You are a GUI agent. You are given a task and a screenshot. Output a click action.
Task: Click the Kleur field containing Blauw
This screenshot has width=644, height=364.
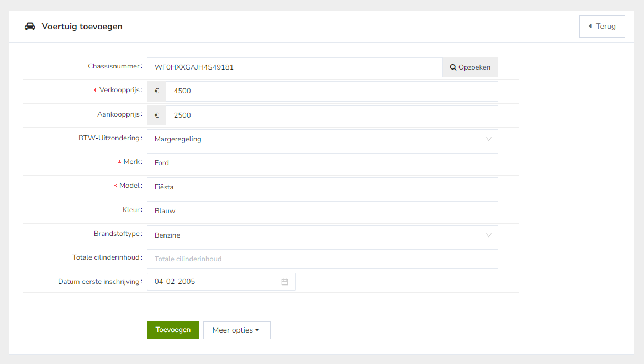click(323, 211)
